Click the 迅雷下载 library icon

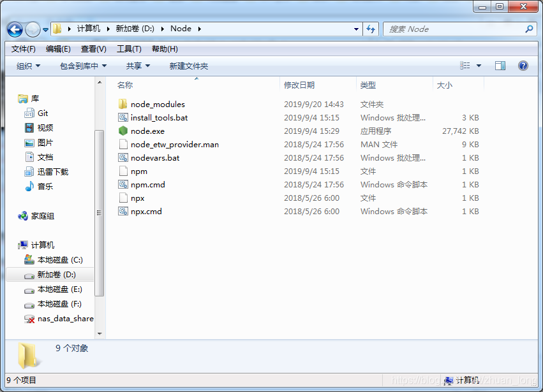29,171
